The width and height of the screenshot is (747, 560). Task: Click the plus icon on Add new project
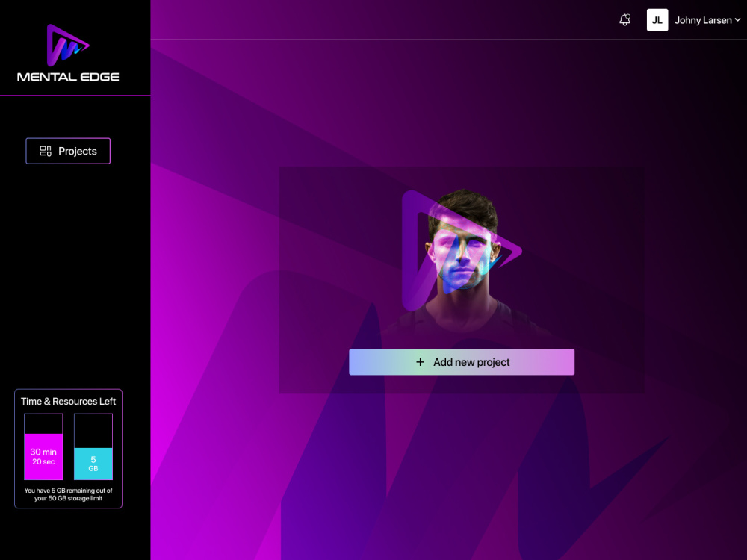coord(420,362)
